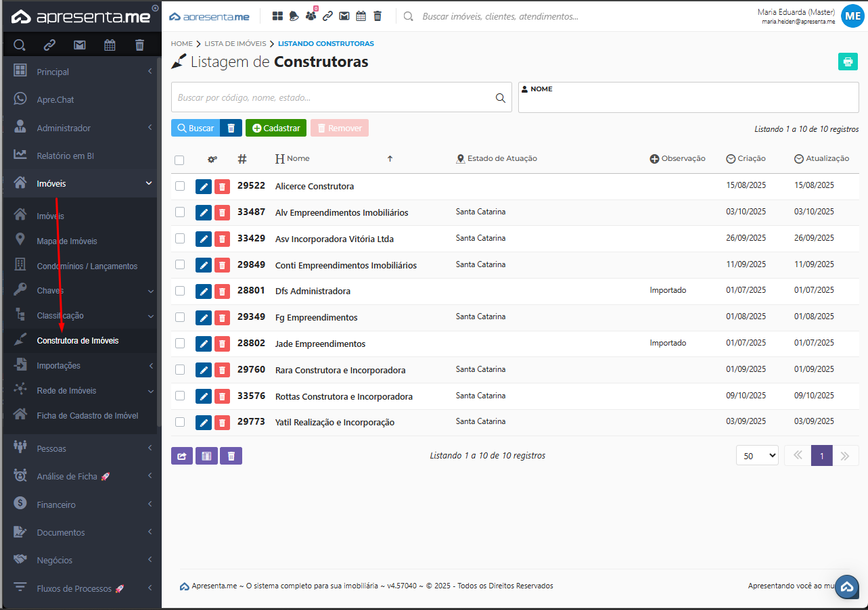This screenshot has width=868, height=610.
Task: Open Condomínios / Lançamentos menu item
Action: pyautogui.click(x=87, y=266)
